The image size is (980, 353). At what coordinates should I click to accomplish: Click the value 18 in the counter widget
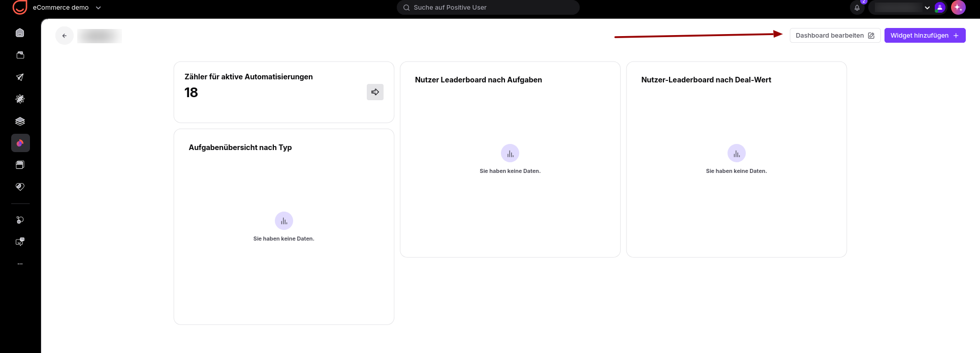coord(191,93)
